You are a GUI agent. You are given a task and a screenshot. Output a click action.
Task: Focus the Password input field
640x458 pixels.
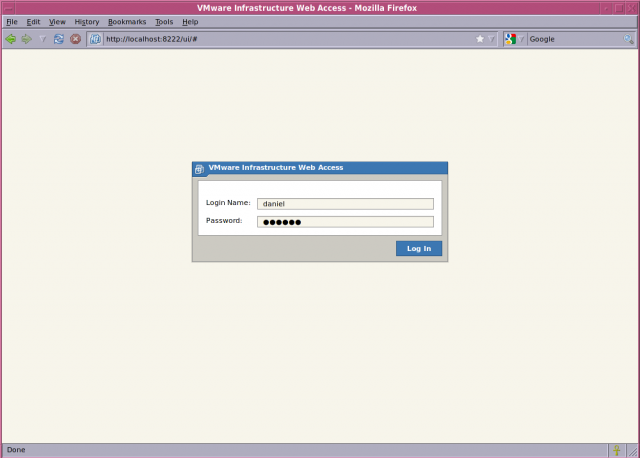(345, 222)
